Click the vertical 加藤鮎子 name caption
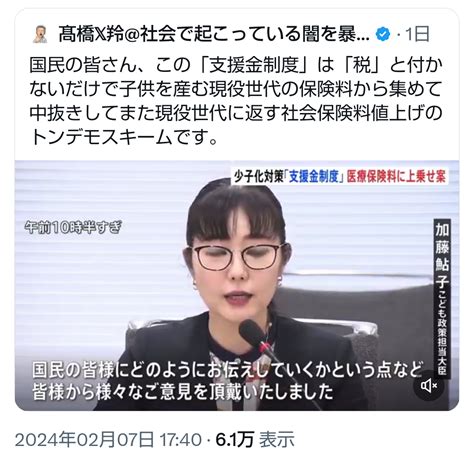This screenshot has height=453, width=474. coord(442,255)
